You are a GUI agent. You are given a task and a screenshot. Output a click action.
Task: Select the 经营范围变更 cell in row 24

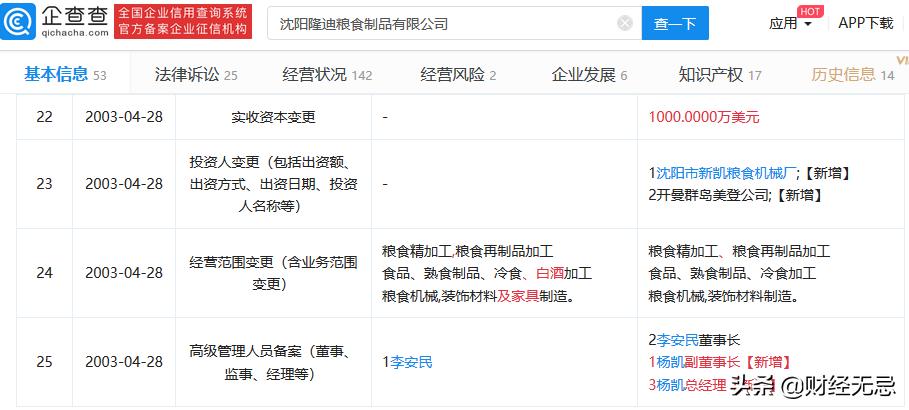click(273, 273)
